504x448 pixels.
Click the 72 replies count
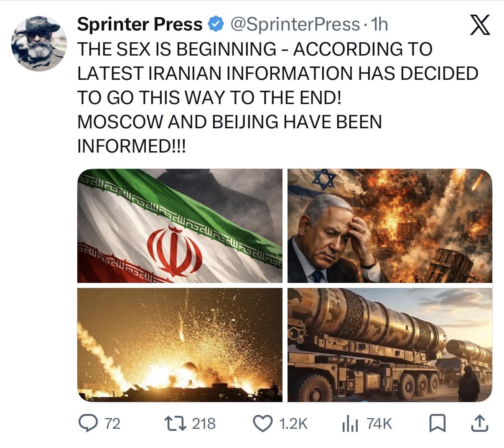coord(112,424)
